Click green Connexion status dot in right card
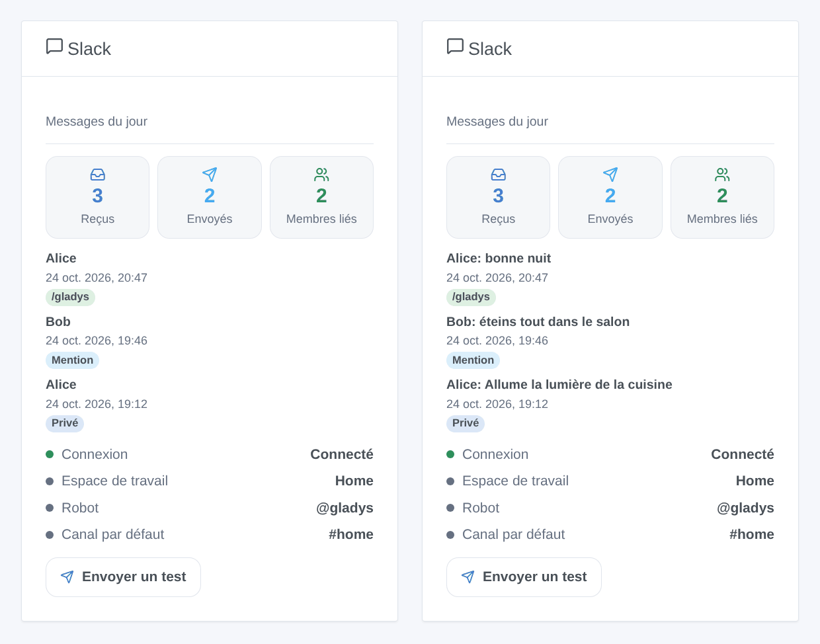Image resolution: width=820 pixels, height=644 pixels. tap(450, 454)
